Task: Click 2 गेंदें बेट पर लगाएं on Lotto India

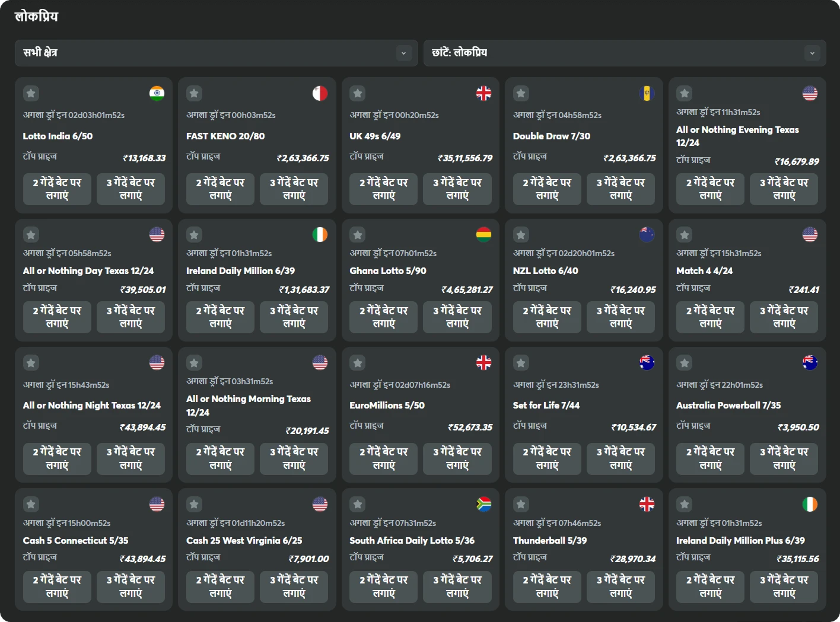Action: click(57, 189)
